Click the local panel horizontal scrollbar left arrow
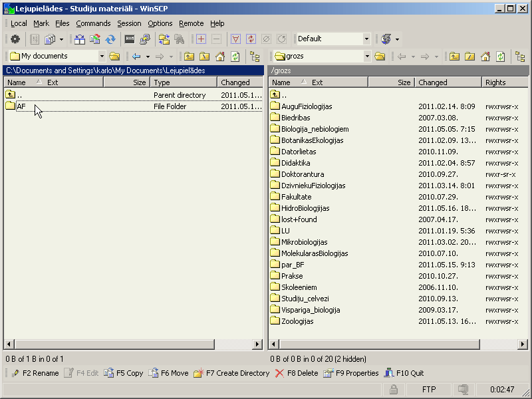 9,344
